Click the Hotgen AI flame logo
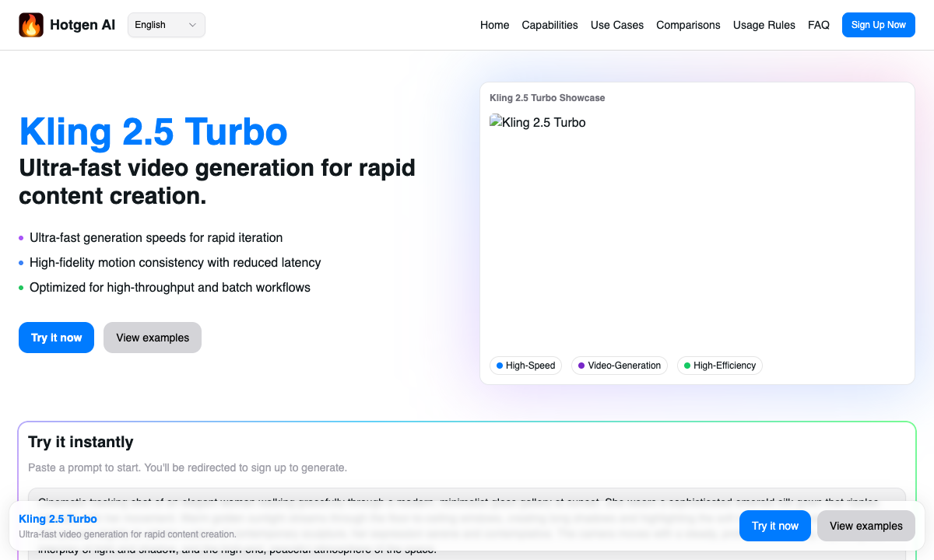Screen dimensions: 934x560 click(31, 24)
